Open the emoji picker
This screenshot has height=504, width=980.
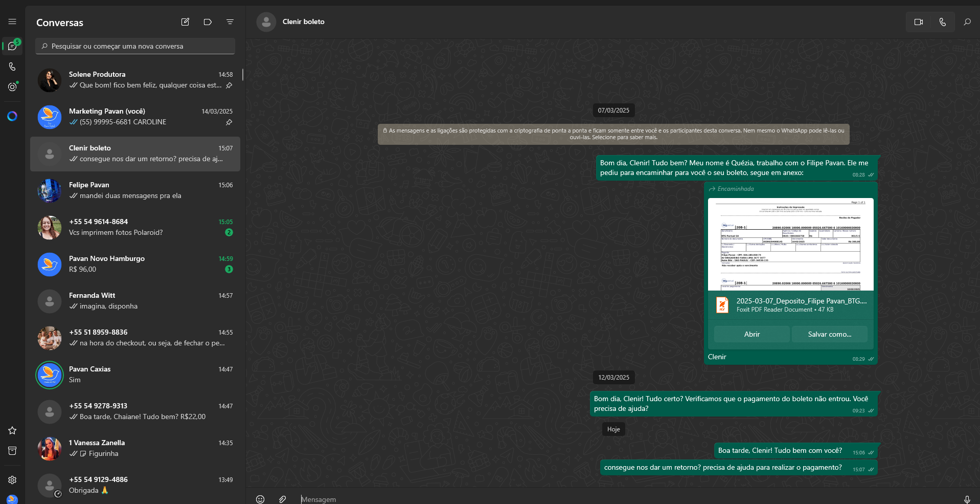[x=260, y=499]
